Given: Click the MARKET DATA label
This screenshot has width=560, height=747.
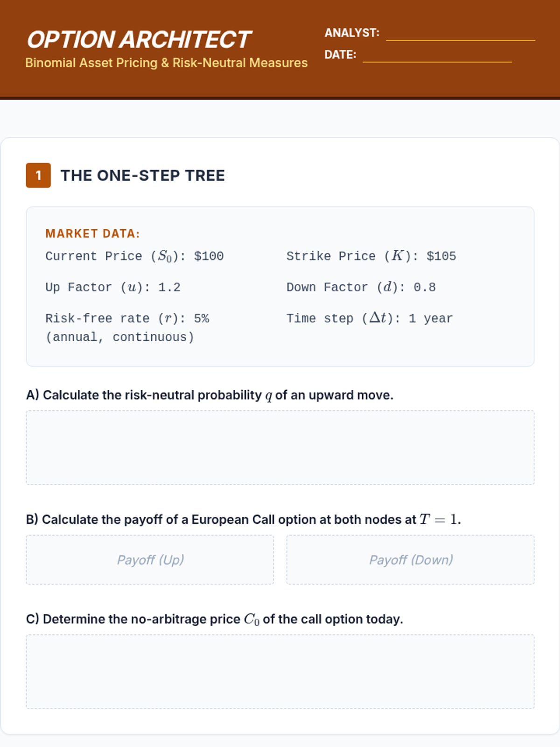Looking at the screenshot, I should coord(92,233).
